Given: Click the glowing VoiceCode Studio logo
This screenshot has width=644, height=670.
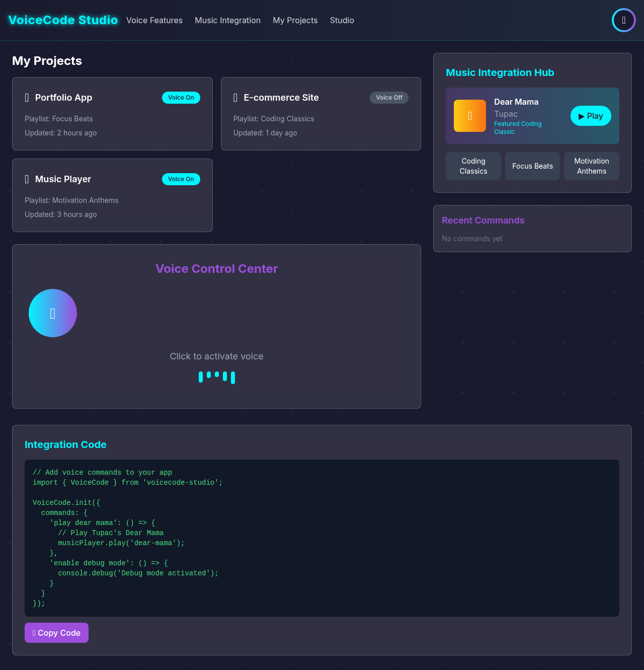Looking at the screenshot, I should [x=62, y=20].
